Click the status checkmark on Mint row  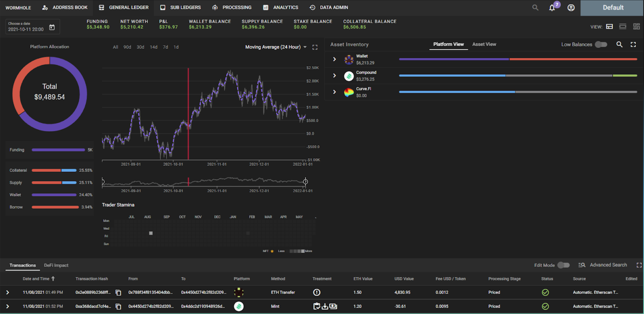tap(545, 306)
